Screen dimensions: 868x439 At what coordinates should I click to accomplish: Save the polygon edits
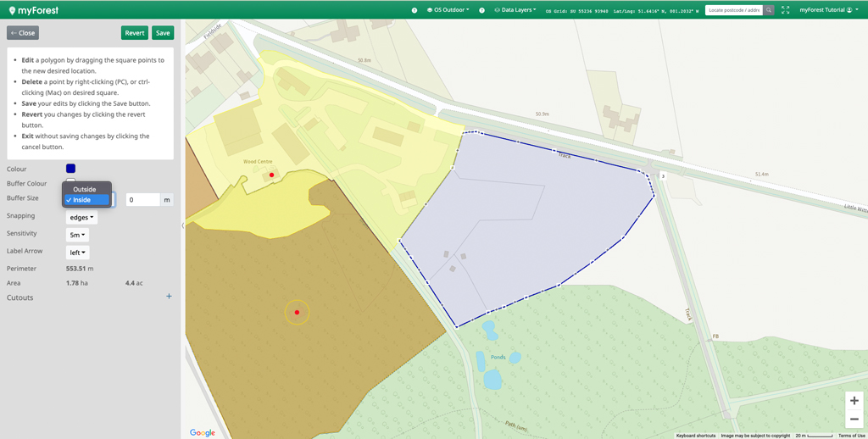click(x=163, y=33)
